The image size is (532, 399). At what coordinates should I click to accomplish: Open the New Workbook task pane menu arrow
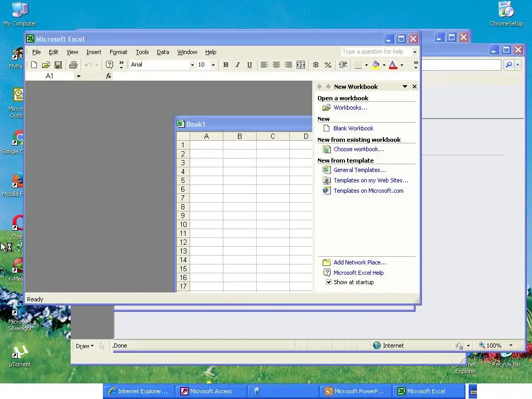[x=405, y=87]
